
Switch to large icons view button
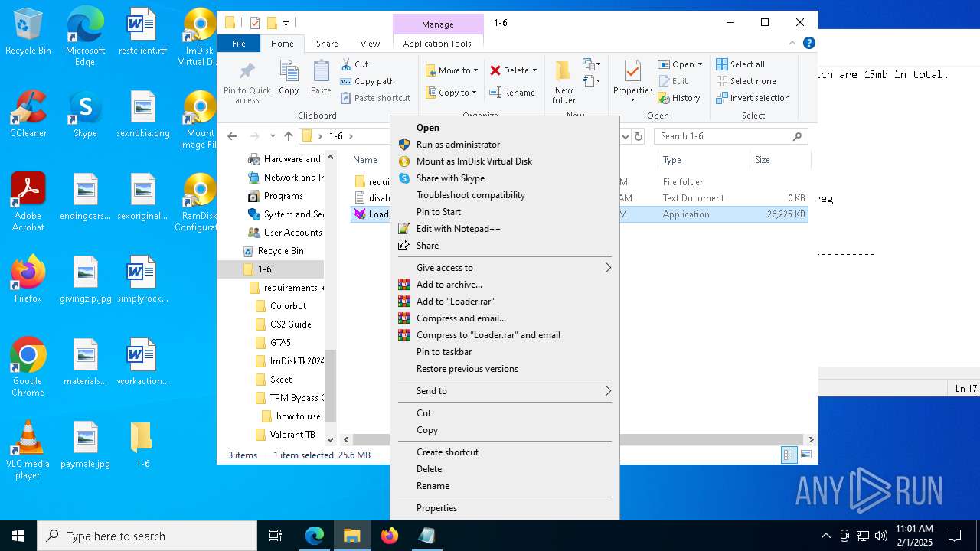tap(806, 455)
